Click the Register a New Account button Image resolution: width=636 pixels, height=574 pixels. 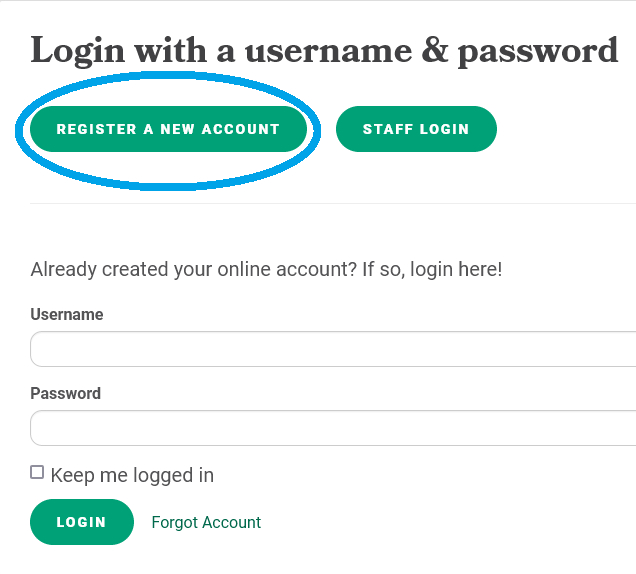[168, 129]
